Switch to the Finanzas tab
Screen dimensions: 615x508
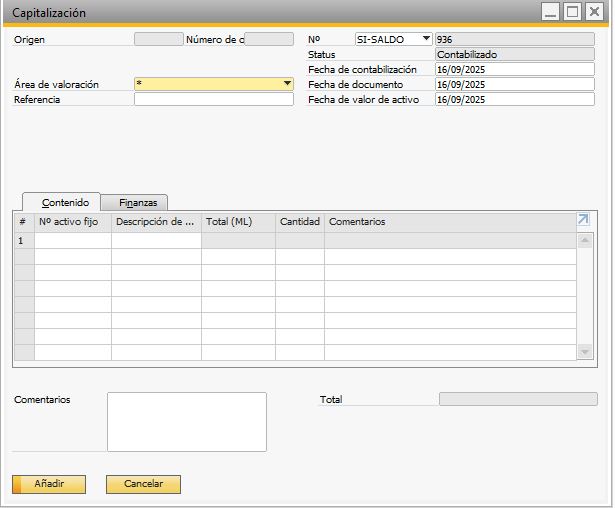tap(137, 202)
